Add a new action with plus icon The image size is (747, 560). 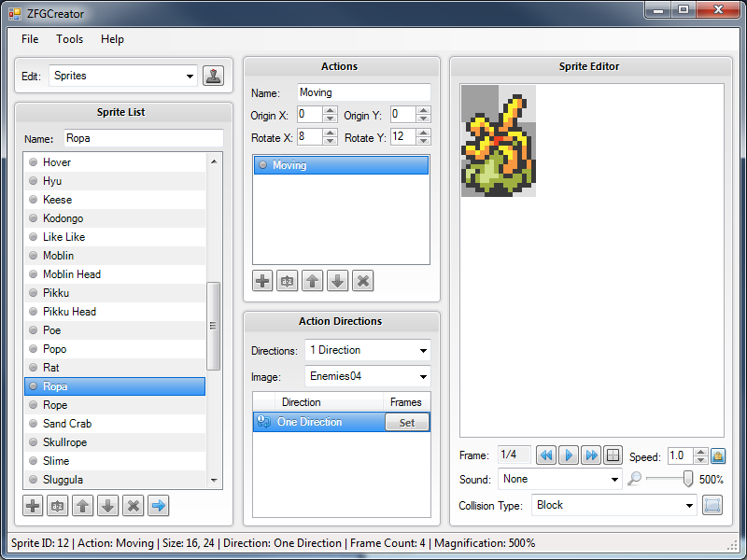click(x=262, y=281)
